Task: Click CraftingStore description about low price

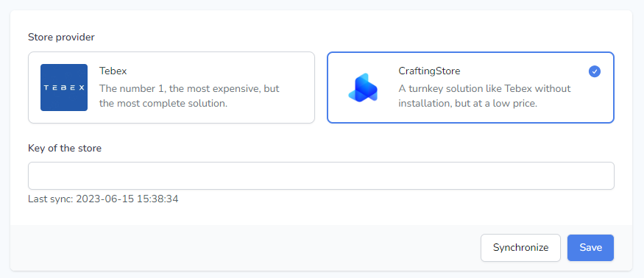Action: (484, 96)
